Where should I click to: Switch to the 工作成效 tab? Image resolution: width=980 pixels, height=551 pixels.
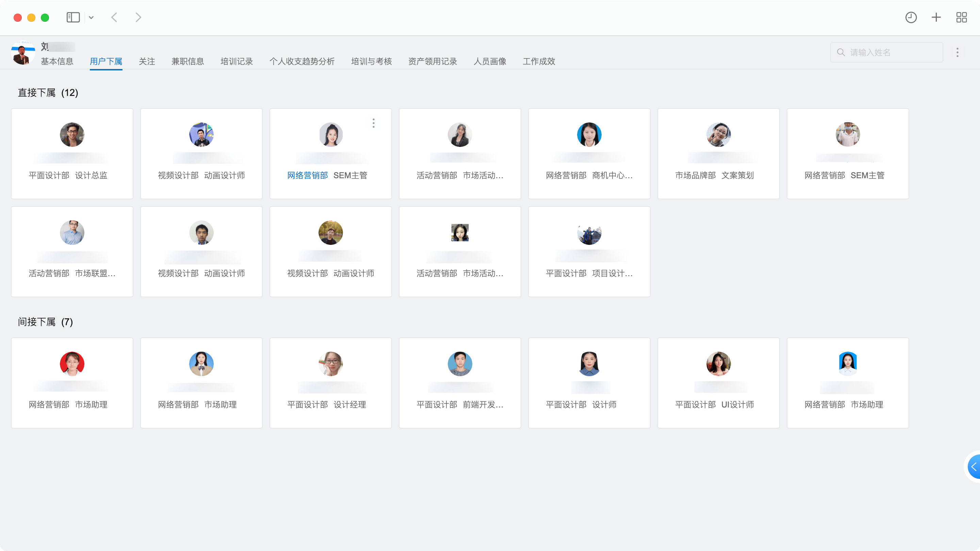539,61
